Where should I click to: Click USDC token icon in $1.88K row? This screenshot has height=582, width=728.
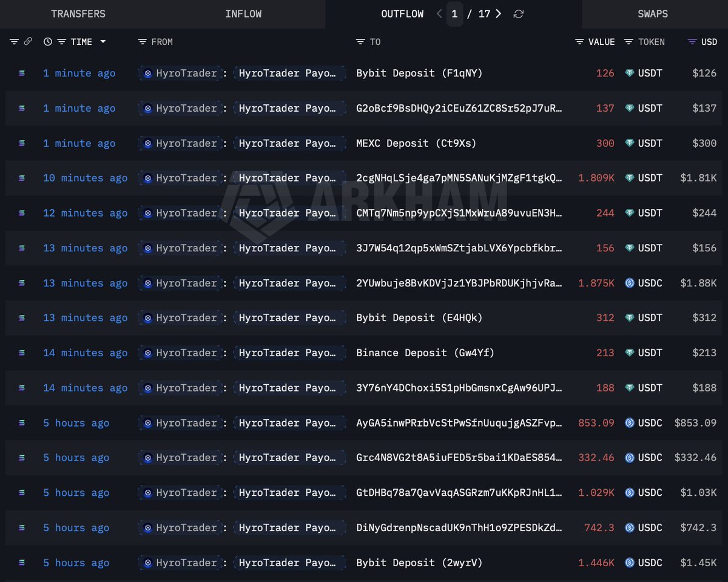coord(629,283)
